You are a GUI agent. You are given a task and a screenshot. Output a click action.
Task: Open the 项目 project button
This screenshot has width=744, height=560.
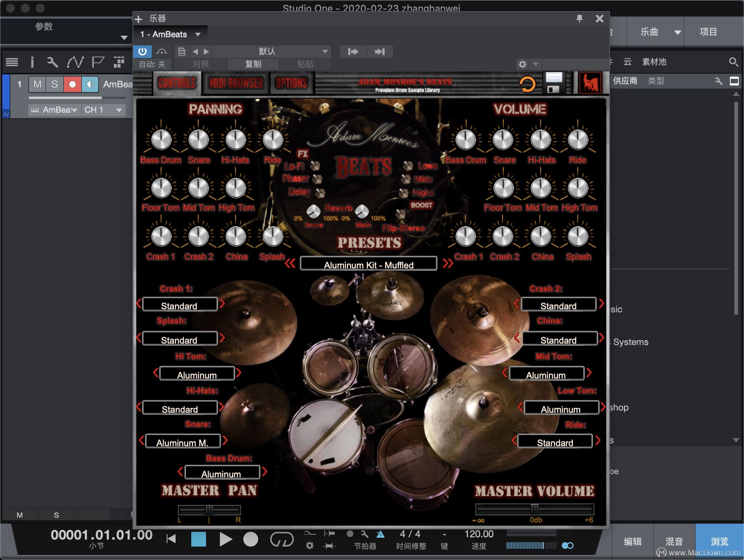click(708, 32)
